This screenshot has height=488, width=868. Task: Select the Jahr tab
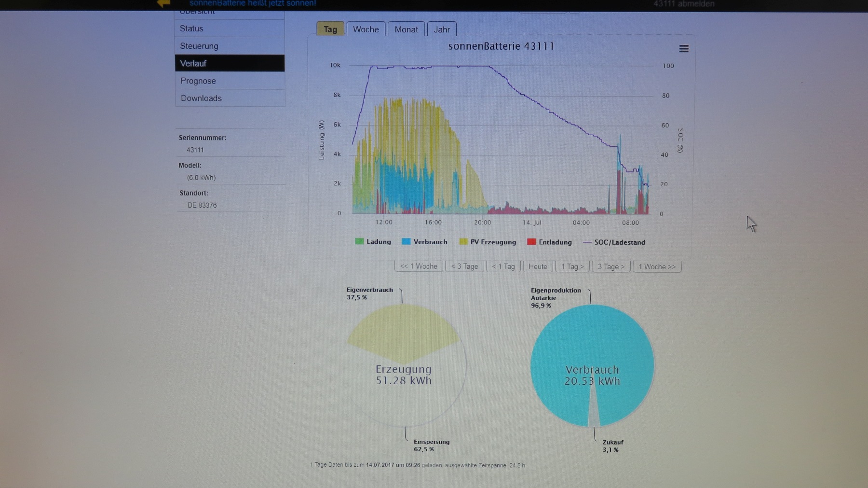[442, 29]
